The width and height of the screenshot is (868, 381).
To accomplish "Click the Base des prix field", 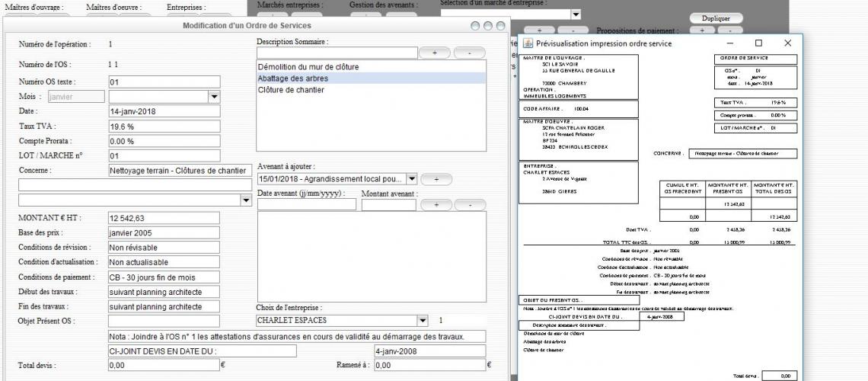I will point(164,233).
